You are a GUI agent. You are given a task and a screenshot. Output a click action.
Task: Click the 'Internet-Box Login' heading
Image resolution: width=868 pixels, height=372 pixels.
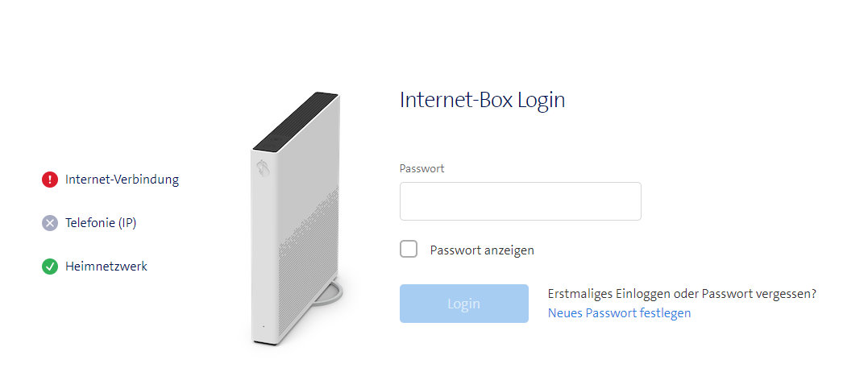tap(482, 101)
